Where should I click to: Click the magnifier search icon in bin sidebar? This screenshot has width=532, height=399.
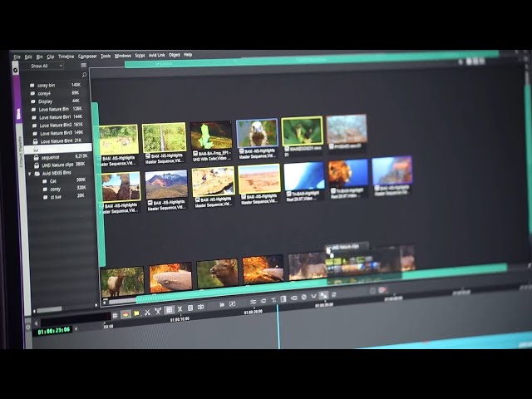[84, 75]
